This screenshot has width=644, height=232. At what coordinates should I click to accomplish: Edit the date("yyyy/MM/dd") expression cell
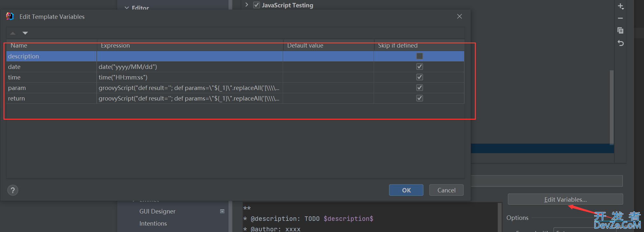[190, 67]
